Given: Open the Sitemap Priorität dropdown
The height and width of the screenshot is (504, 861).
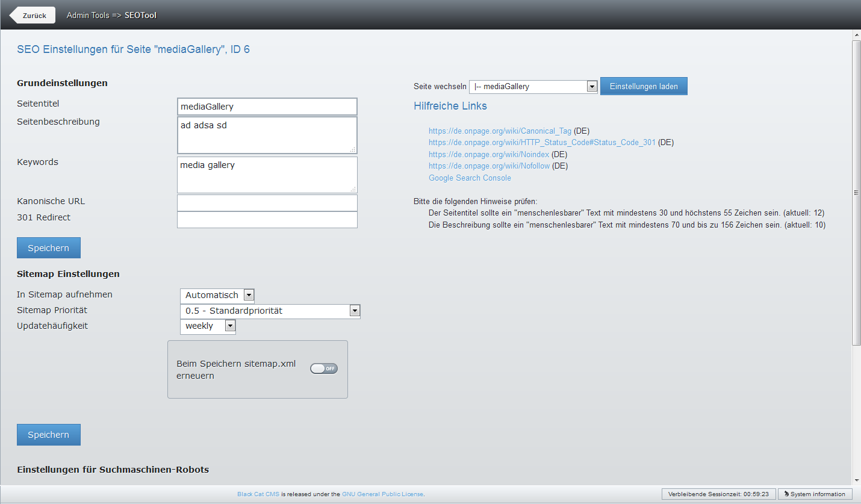Looking at the screenshot, I should coord(355,311).
